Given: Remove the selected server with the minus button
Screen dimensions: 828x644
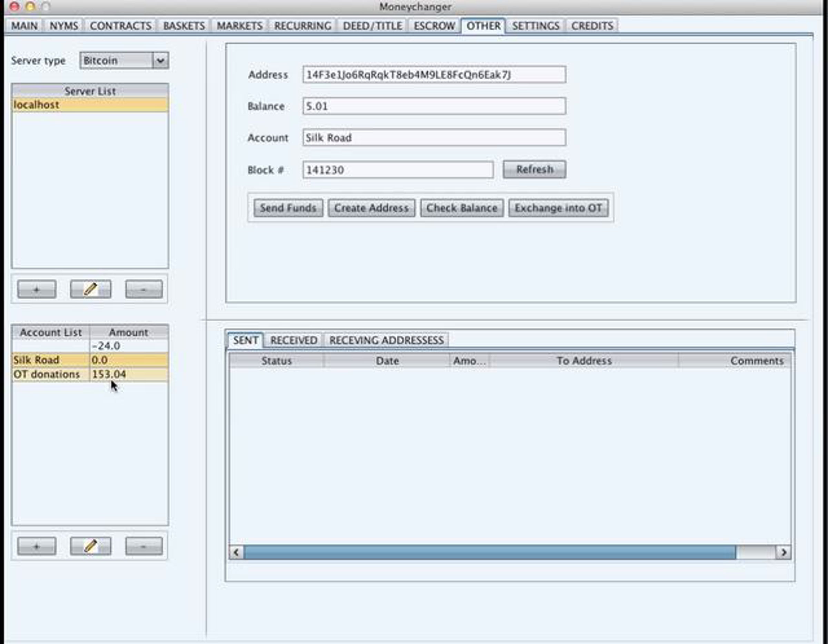Looking at the screenshot, I should tap(144, 290).
